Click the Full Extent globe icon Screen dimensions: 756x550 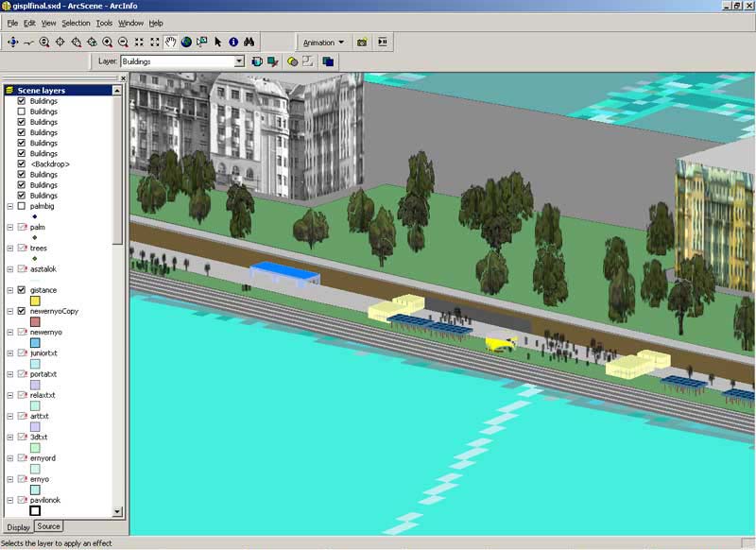(x=186, y=43)
